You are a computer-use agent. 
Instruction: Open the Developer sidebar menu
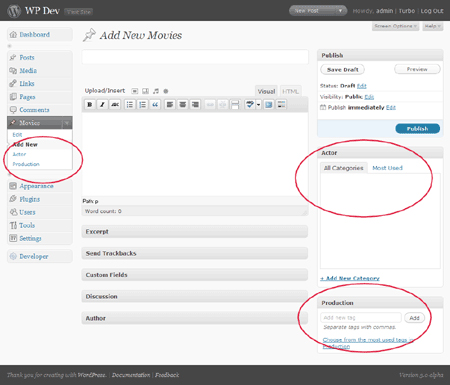[34, 256]
